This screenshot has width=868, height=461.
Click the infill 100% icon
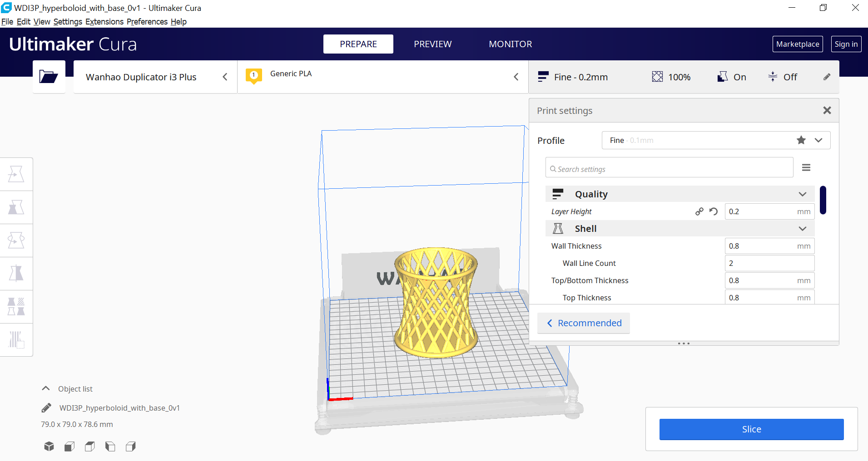[x=657, y=77]
